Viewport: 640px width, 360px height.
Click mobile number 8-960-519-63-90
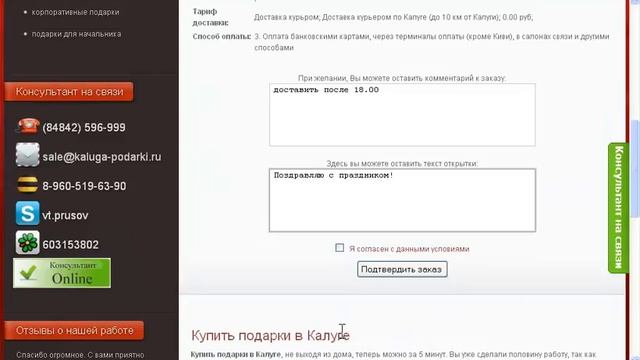click(x=84, y=186)
